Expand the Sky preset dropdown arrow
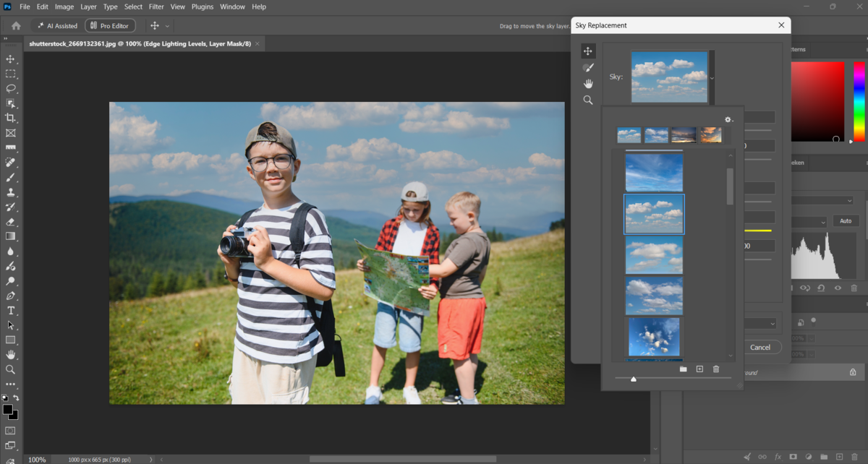 (x=712, y=78)
